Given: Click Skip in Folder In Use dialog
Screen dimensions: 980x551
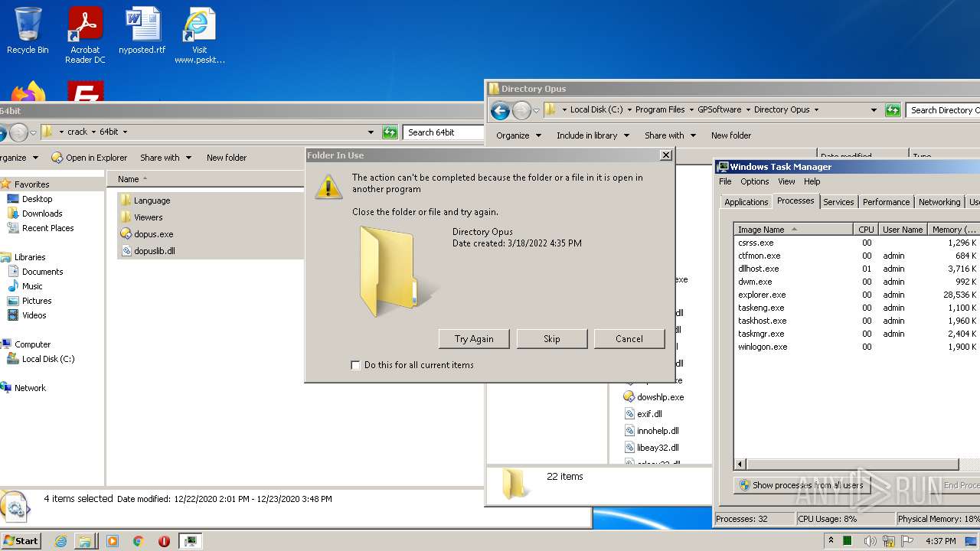Looking at the screenshot, I should coord(552,339).
